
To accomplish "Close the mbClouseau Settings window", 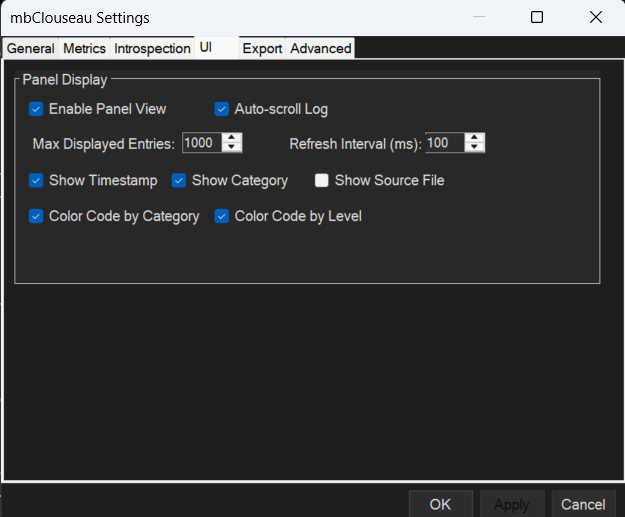I will pos(596,17).
